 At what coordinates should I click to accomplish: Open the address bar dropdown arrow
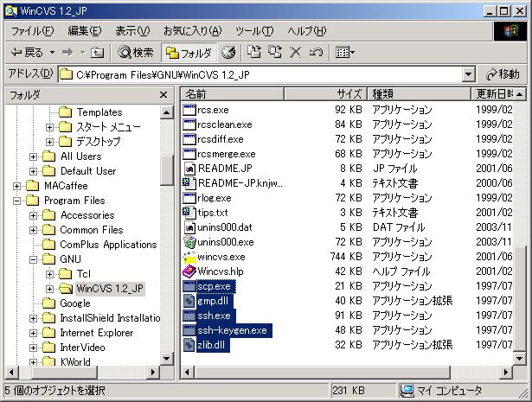[x=468, y=74]
